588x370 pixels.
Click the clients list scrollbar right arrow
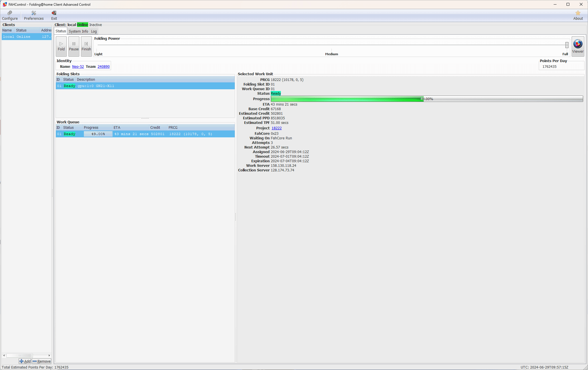coord(49,355)
